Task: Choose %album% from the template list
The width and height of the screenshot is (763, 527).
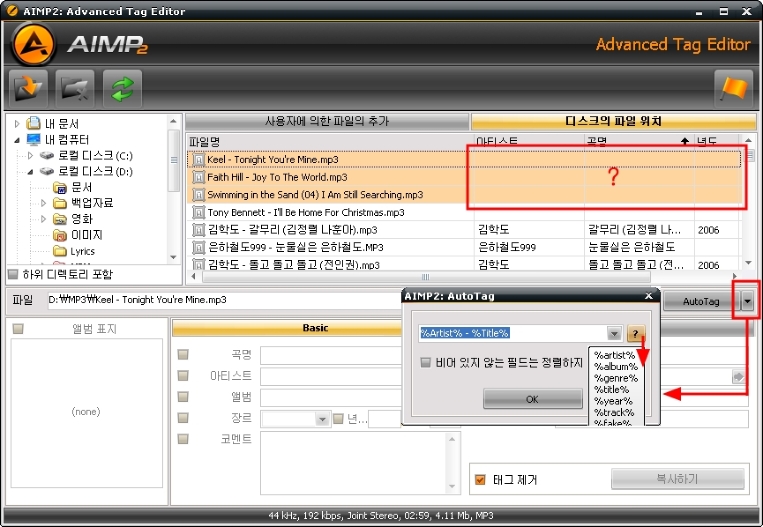Action: click(616, 366)
